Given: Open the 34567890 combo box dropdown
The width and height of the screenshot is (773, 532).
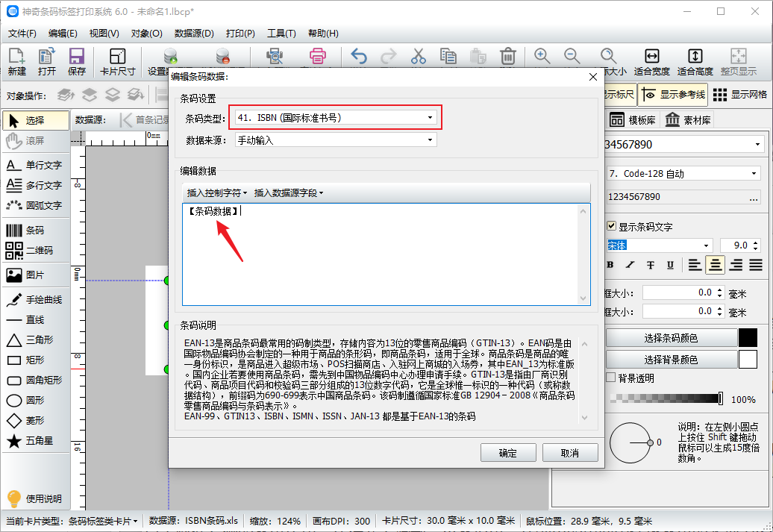Looking at the screenshot, I should (757, 145).
